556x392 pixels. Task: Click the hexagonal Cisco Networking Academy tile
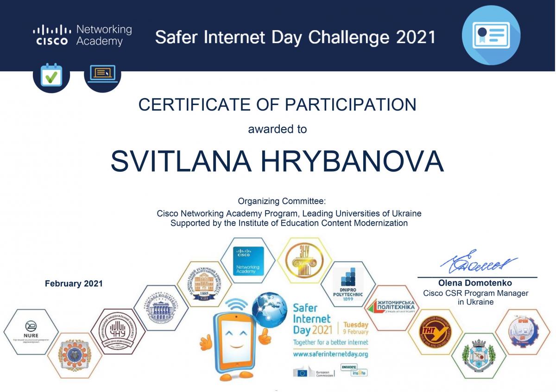tap(248, 261)
